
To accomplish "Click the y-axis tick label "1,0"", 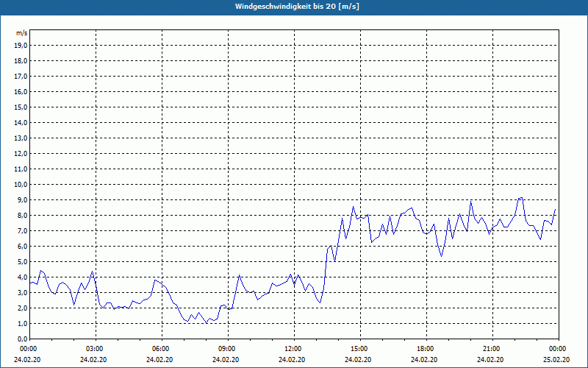I will (22, 324).
